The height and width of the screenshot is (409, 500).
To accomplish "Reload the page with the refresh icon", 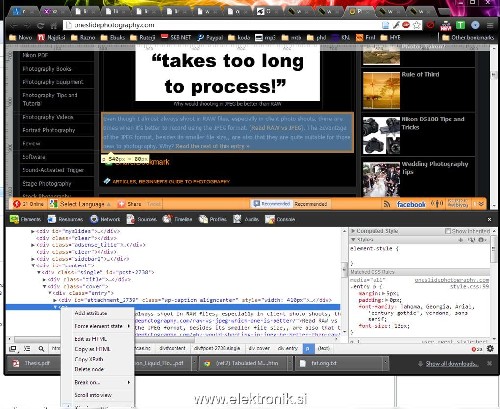I will click(x=40, y=25).
